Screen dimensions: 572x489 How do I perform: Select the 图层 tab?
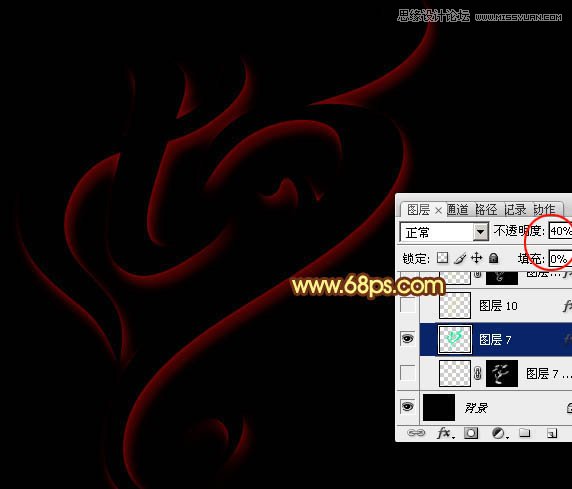(x=418, y=210)
